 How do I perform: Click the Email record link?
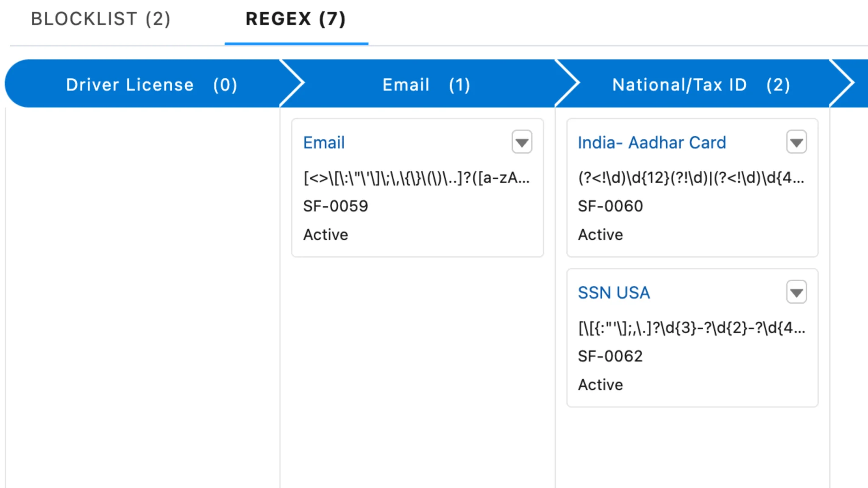pos(324,143)
